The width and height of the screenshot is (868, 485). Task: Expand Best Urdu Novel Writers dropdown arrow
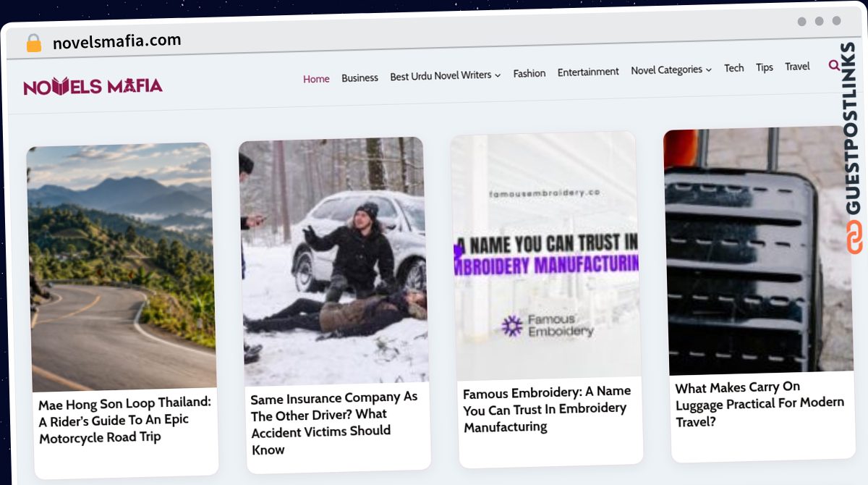[x=498, y=75]
